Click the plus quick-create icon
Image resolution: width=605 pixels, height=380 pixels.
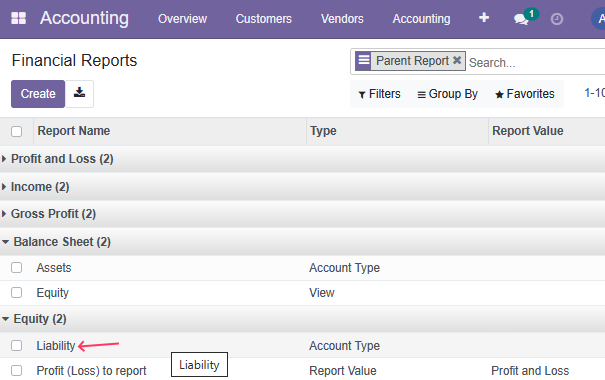[x=484, y=18]
